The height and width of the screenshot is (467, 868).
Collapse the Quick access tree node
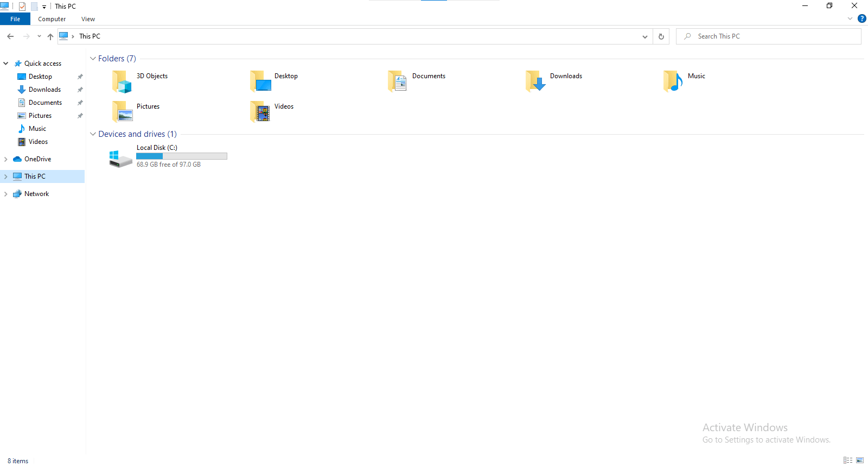(x=6, y=64)
